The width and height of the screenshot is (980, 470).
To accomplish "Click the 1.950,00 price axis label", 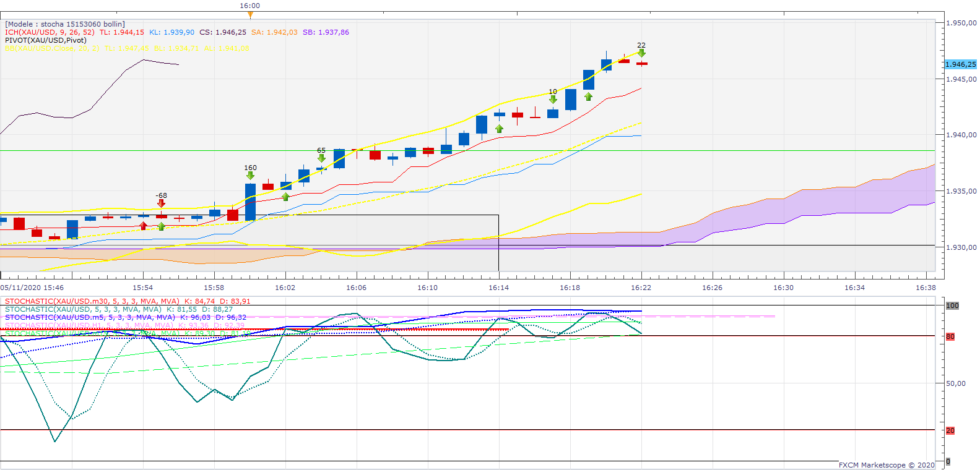I will tap(961, 23).
